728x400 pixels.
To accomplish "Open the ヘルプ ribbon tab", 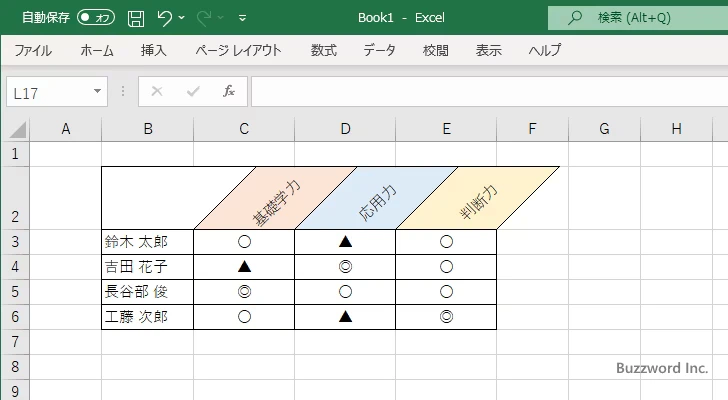I will pyautogui.click(x=545, y=50).
